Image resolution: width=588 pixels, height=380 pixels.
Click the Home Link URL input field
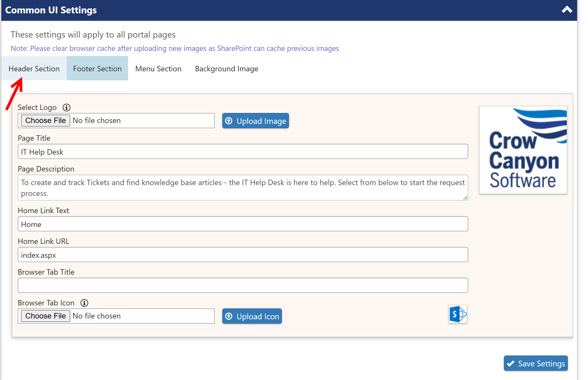tap(243, 256)
